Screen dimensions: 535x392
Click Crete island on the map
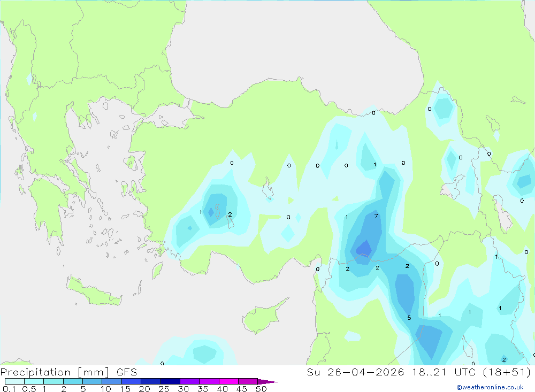94,291
